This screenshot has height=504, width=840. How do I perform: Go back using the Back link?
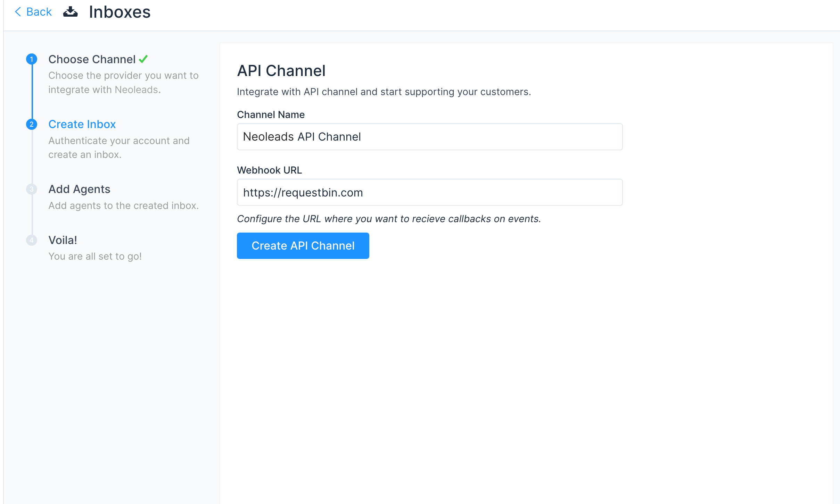pos(39,12)
